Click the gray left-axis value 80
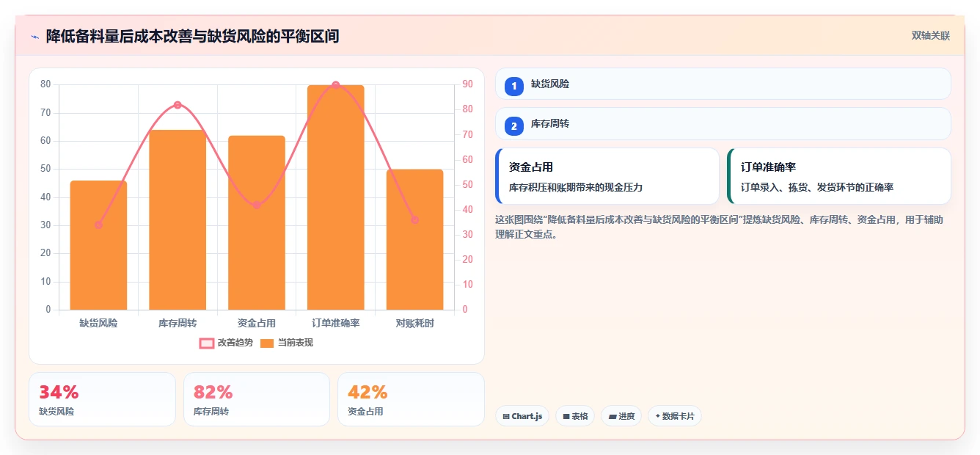 coord(45,84)
